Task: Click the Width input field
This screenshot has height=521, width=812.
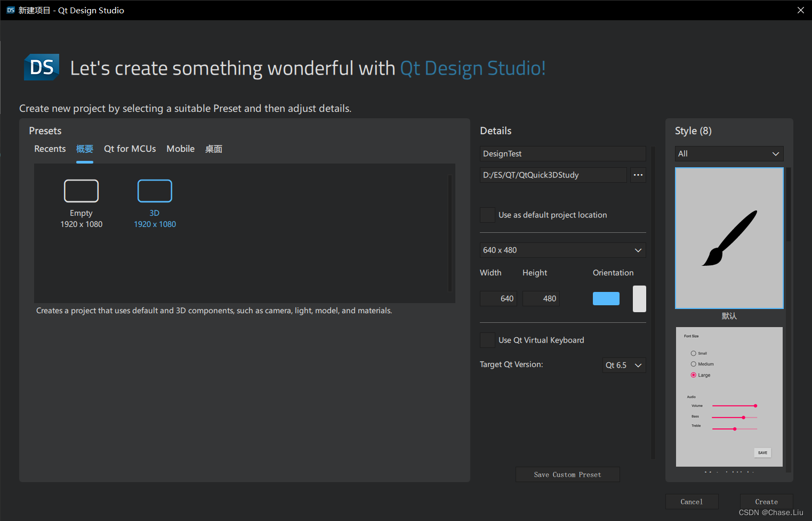Action: pos(498,298)
